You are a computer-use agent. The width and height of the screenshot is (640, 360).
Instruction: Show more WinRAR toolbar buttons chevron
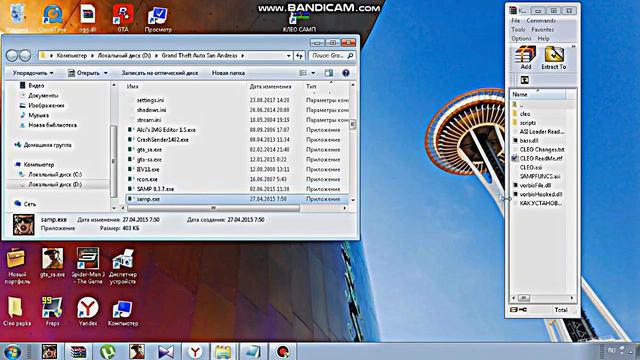click(x=573, y=47)
